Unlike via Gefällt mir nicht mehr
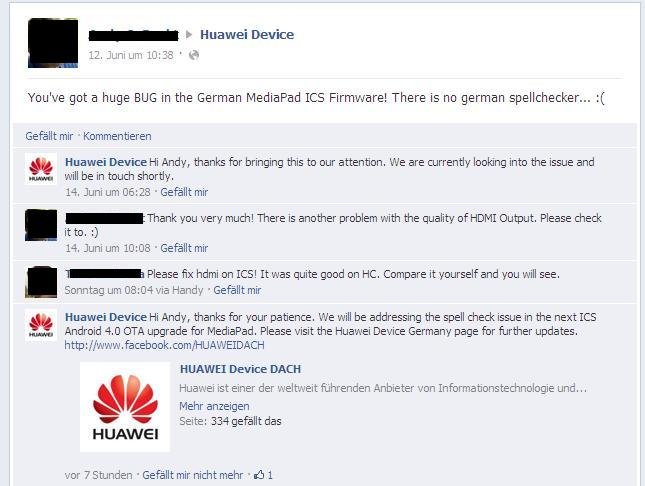 click(x=193, y=475)
